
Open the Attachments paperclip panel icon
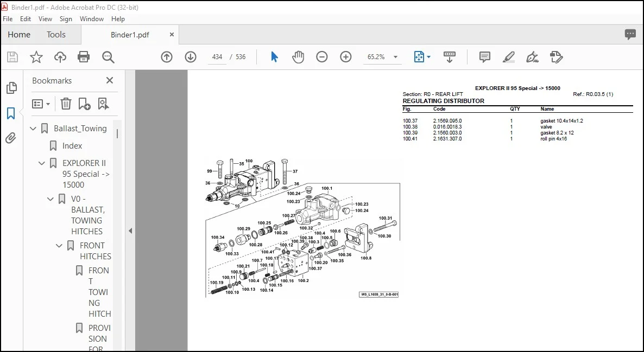11,138
